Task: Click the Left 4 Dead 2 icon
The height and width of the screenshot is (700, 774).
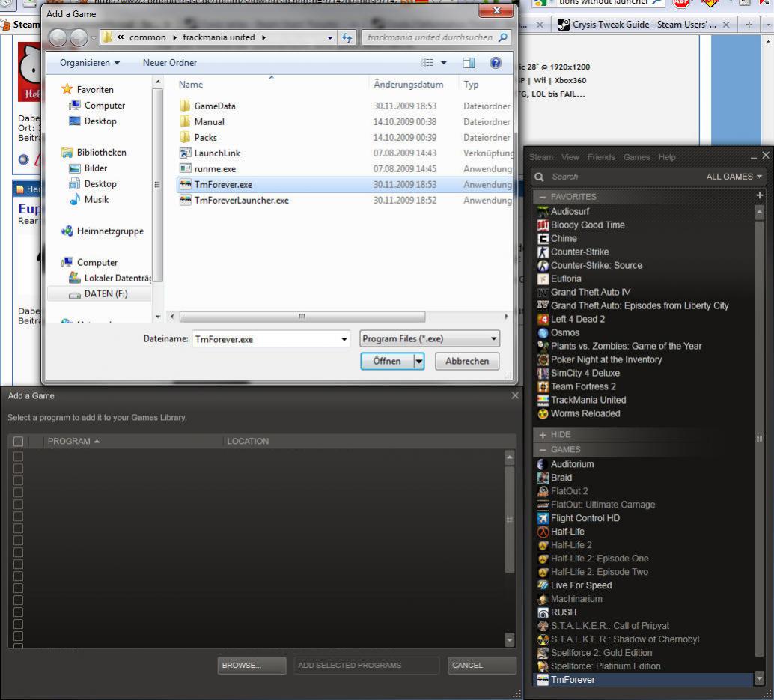Action: click(x=543, y=320)
